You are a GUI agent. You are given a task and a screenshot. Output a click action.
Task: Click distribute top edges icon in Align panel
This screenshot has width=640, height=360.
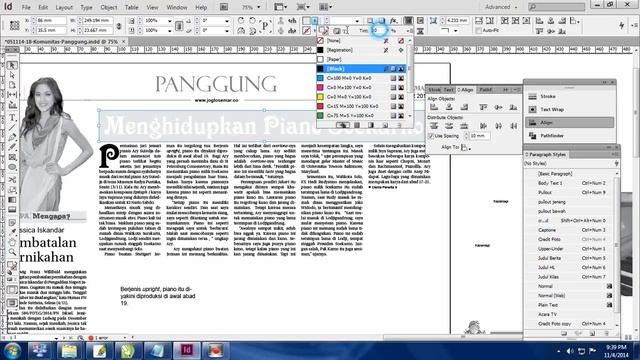tap(434, 126)
